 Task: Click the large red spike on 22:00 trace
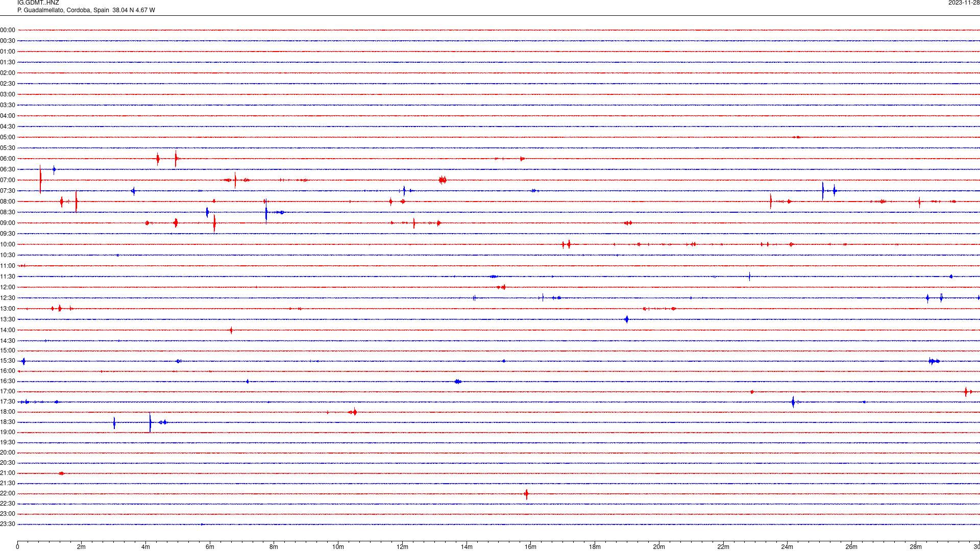(x=526, y=493)
